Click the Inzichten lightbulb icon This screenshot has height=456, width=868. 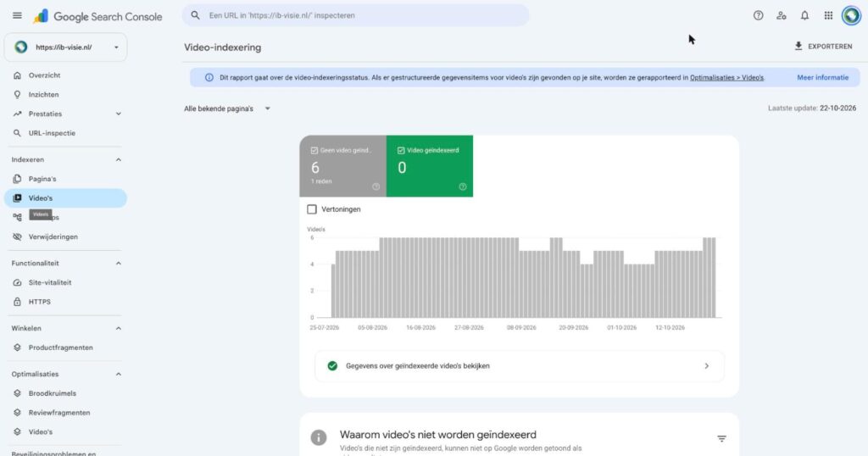[17, 95]
